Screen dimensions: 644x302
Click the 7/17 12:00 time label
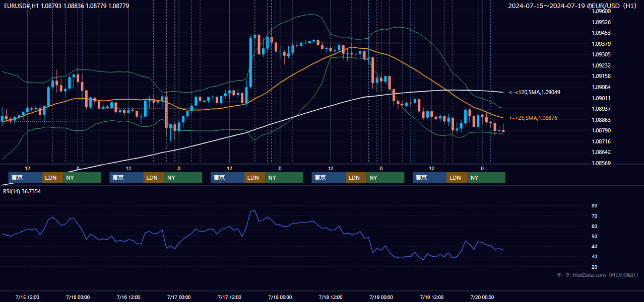pyautogui.click(x=229, y=297)
